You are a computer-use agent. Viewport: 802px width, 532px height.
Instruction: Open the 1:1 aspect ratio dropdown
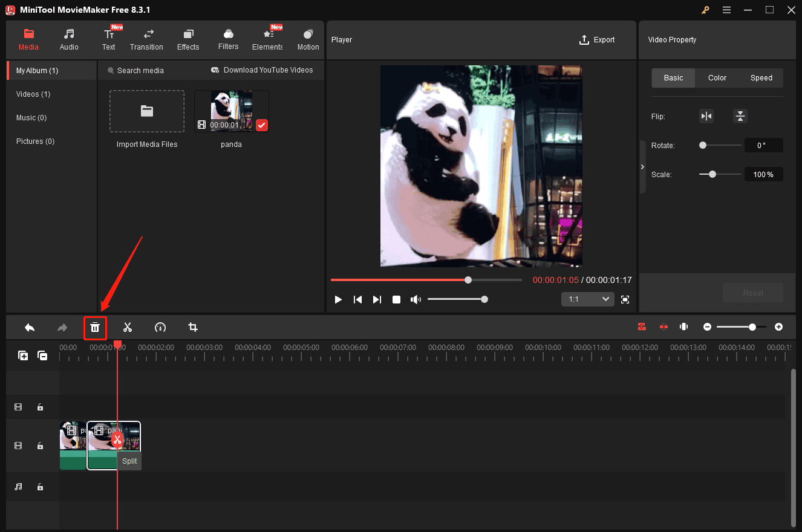(x=587, y=299)
